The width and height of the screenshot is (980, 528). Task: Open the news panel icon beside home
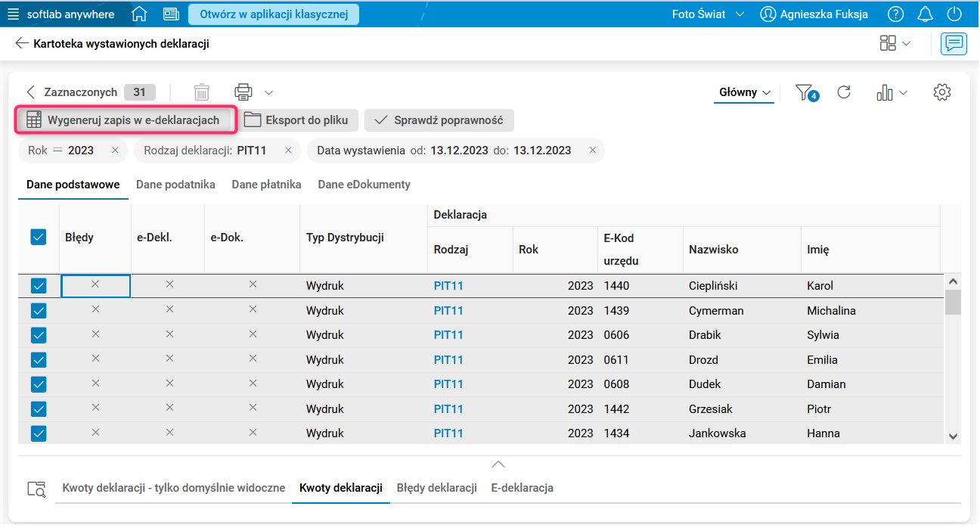(x=171, y=14)
